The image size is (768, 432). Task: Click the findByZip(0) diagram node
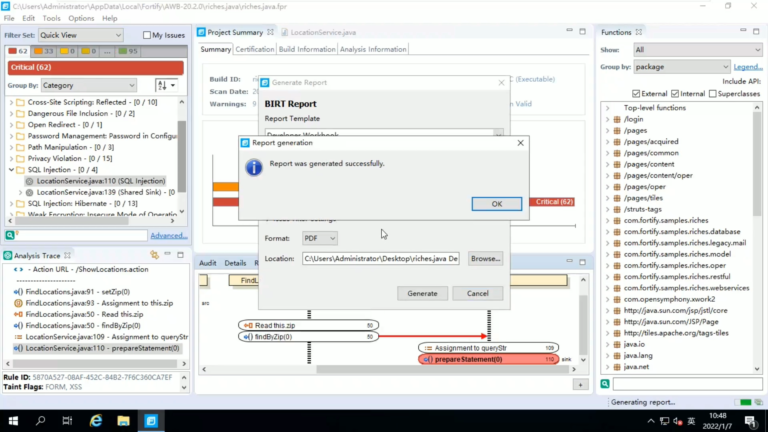pyautogui.click(x=308, y=337)
